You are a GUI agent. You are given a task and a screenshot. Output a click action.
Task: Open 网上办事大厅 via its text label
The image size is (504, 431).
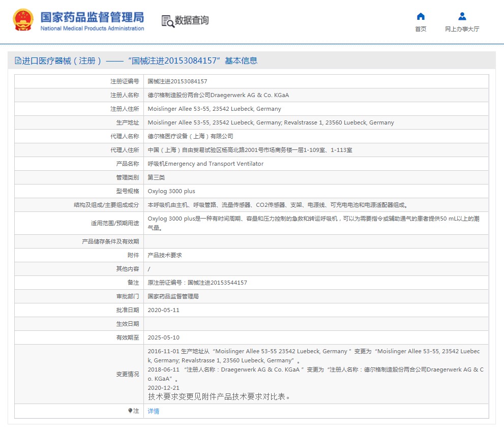[x=462, y=29]
